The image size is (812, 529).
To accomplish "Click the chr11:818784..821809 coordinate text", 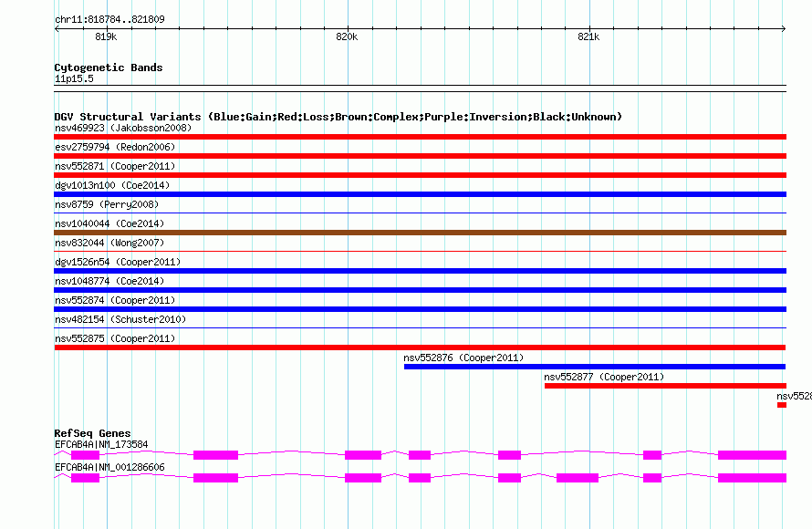I will coord(109,19).
